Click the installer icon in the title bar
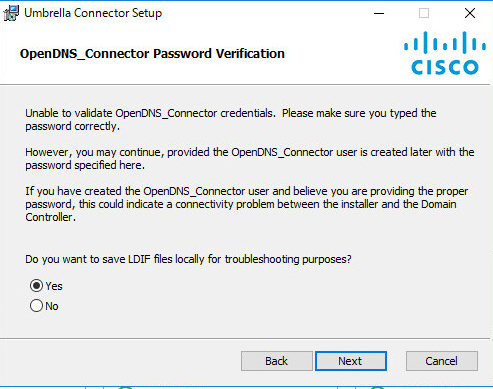The height and width of the screenshot is (389, 493). tap(11, 13)
